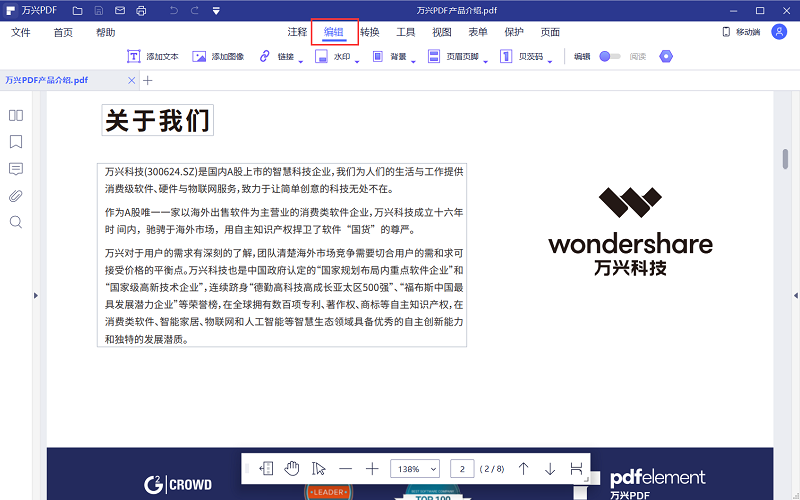The width and height of the screenshot is (800, 500).
Task: Click the email envelope icon in title bar
Action: [x=120, y=11]
